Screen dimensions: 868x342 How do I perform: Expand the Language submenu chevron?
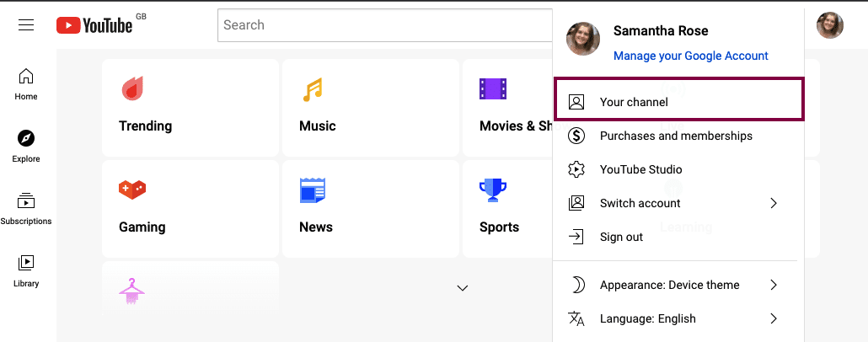[x=774, y=318]
